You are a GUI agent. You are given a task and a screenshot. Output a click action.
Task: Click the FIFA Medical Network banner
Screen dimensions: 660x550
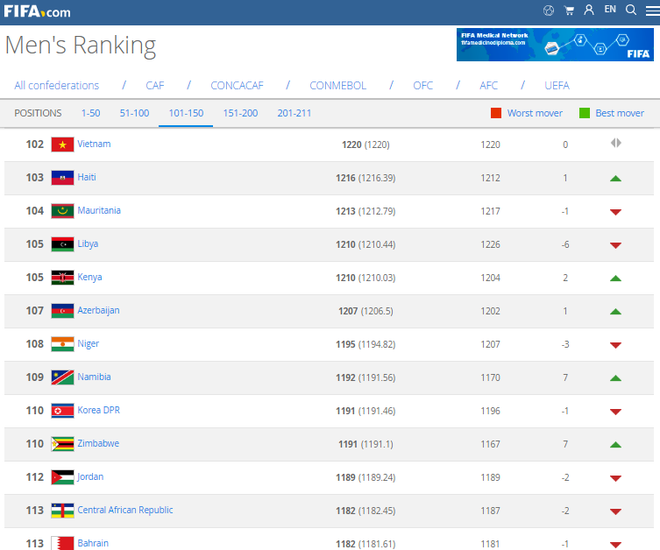[555, 45]
